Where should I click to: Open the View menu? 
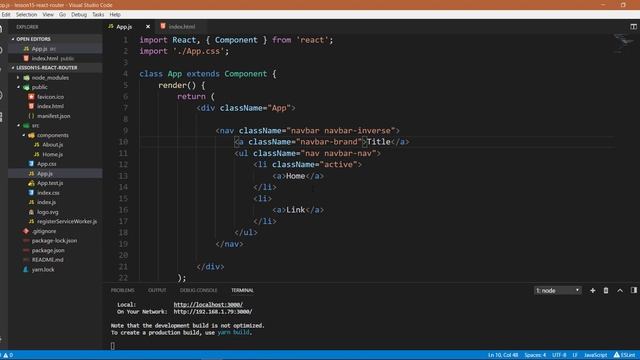pos(48,14)
